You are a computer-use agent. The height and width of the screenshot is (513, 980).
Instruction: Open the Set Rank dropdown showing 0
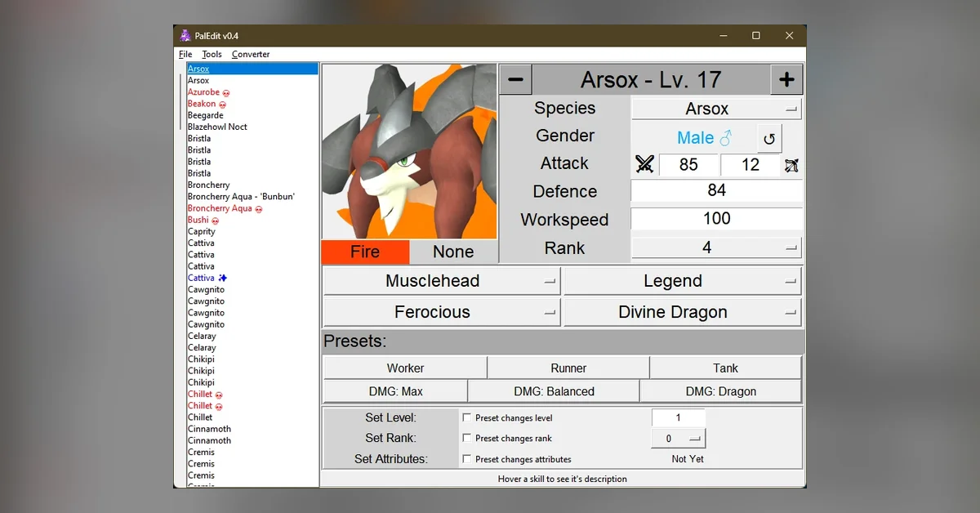coord(678,439)
